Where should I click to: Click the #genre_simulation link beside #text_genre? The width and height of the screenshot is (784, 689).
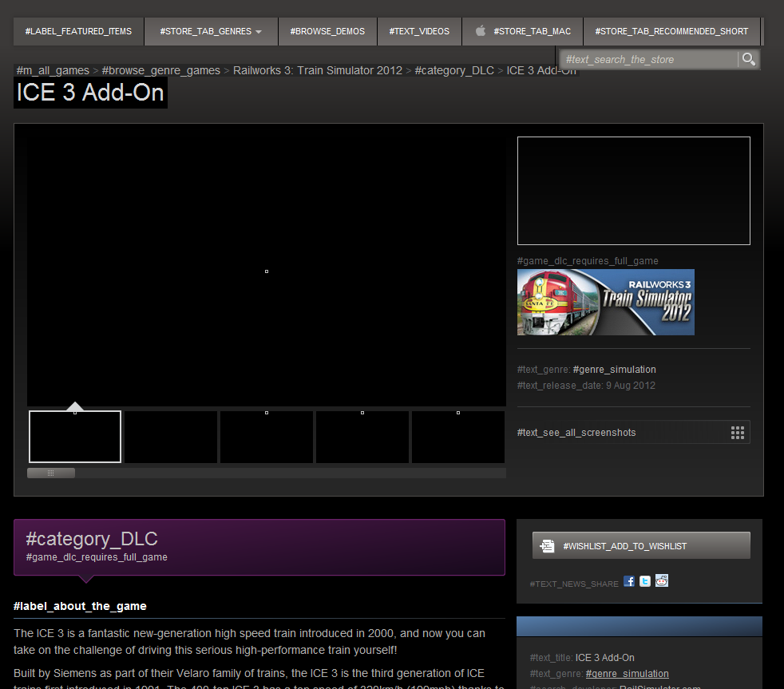614,370
